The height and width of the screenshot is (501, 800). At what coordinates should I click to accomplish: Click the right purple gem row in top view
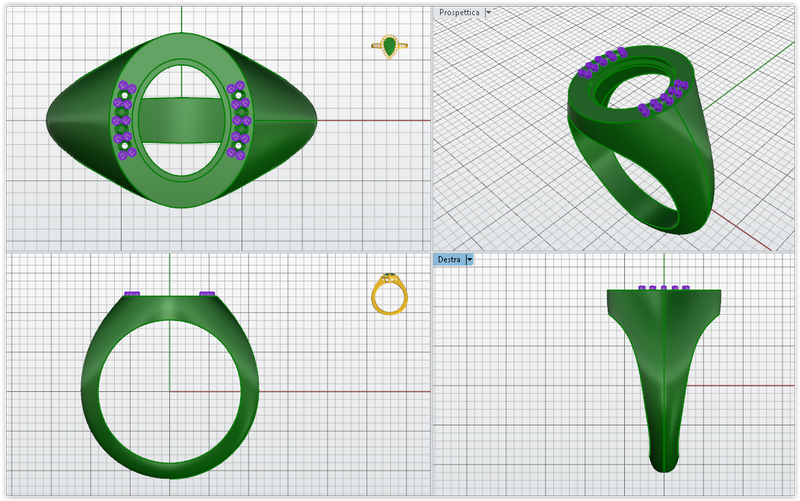click(239, 120)
